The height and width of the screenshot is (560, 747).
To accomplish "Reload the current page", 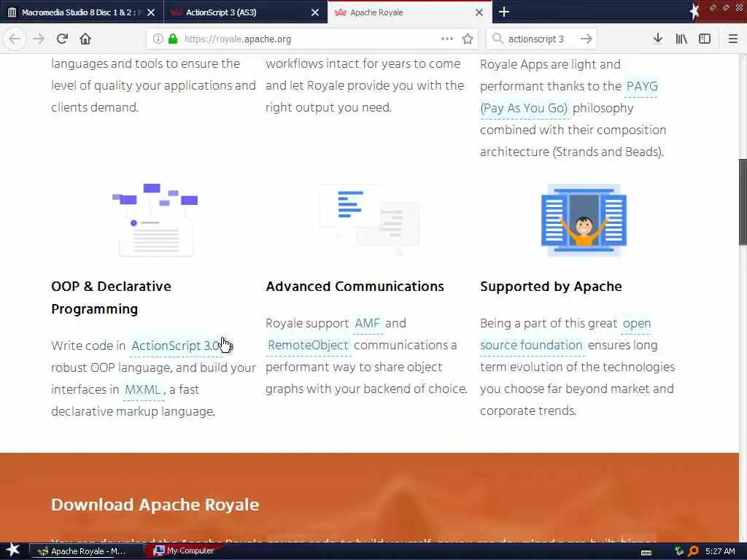I will pos(62,39).
